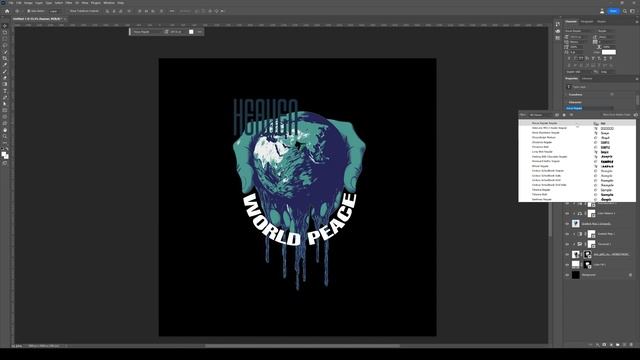Hide the Color Fill 1 layer
The image size is (640, 360).
(567, 264)
